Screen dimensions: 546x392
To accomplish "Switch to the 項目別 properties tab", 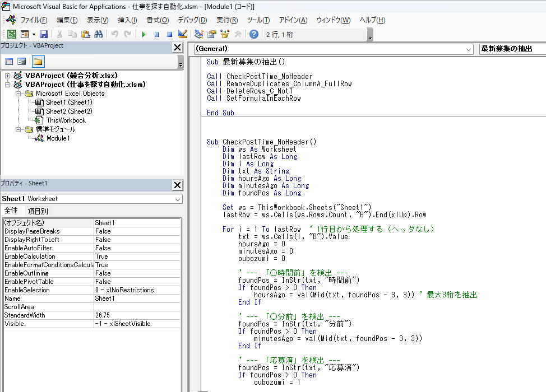I will tap(38, 211).
